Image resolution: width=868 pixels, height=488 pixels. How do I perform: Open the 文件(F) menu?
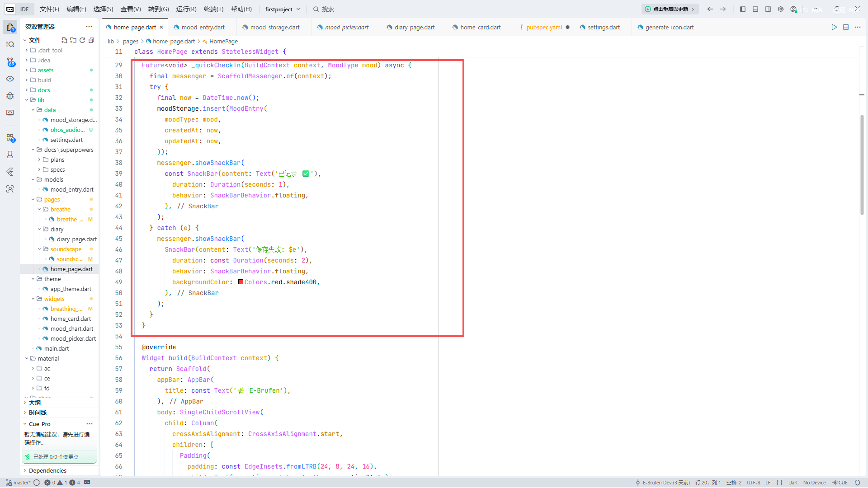pos(49,9)
